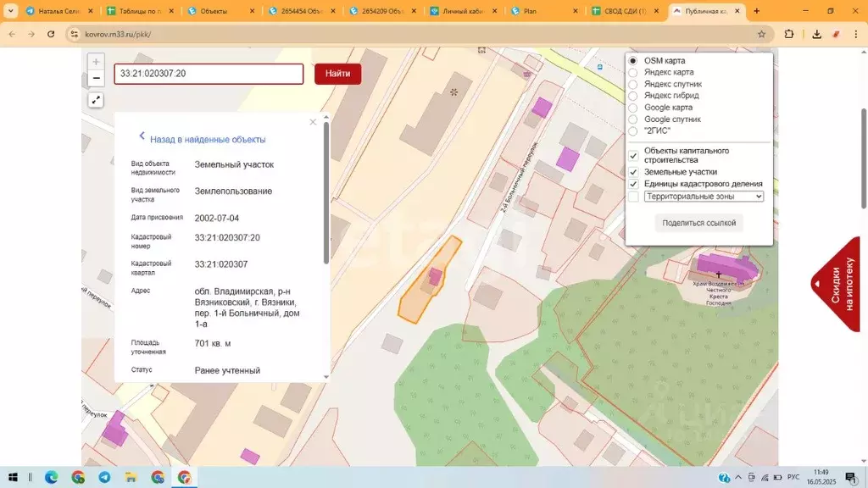868x488 pixels.
Task: Uncheck the Земельные участки layer
Action: (x=633, y=172)
